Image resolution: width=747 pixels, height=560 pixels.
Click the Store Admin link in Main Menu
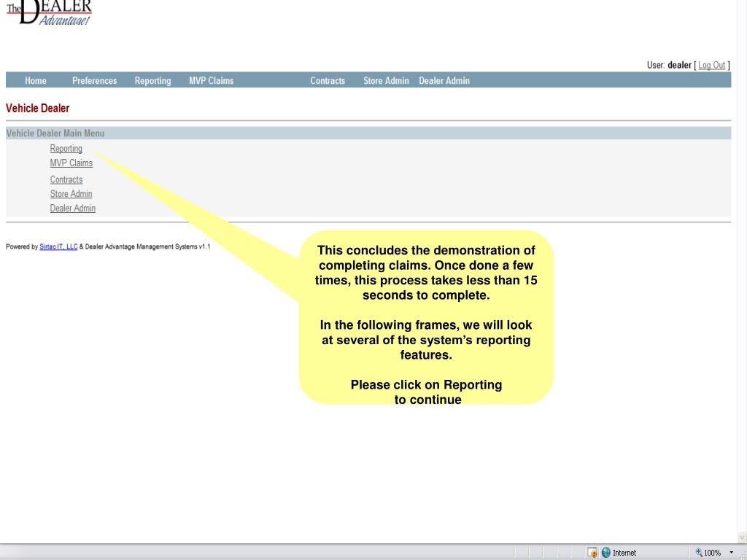click(x=71, y=194)
